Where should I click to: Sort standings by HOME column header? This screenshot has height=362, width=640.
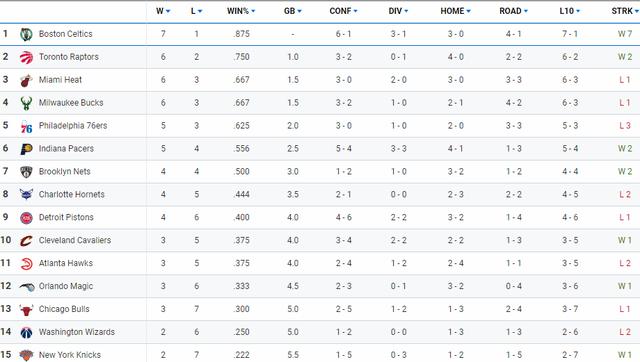tap(455, 11)
